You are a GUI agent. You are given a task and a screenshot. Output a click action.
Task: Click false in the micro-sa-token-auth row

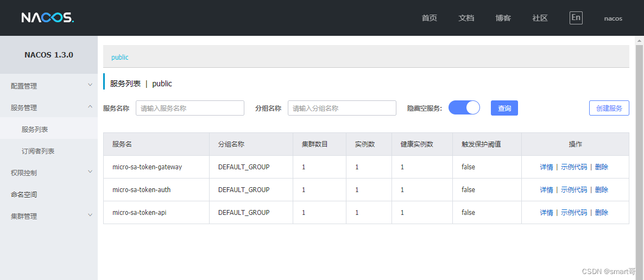click(x=468, y=190)
